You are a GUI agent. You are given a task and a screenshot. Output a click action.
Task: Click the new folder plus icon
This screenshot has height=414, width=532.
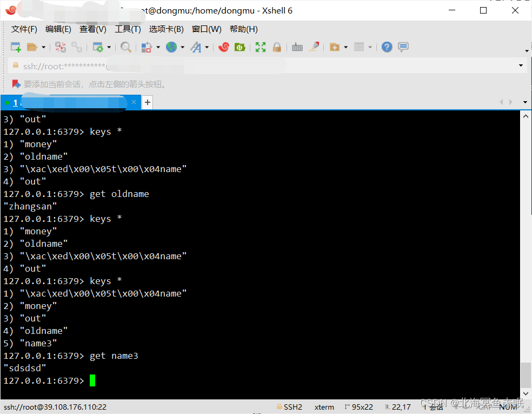[x=335, y=47]
